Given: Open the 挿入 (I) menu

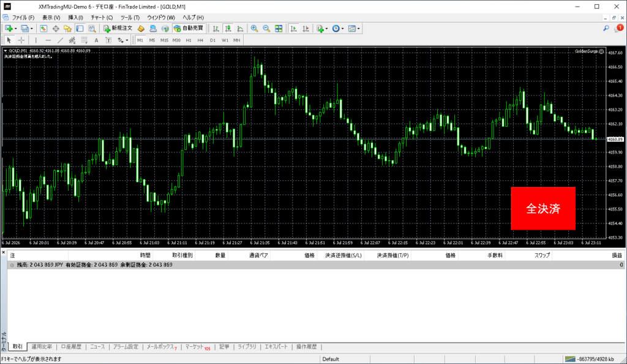Looking at the screenshot, I should point(75,18).
